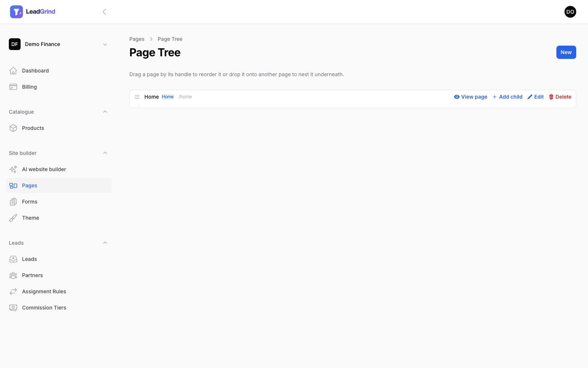Click the Commission Tiers banknote icon
Image resolution: width=588 pixels, height=368 pixels.
[13, 308]
